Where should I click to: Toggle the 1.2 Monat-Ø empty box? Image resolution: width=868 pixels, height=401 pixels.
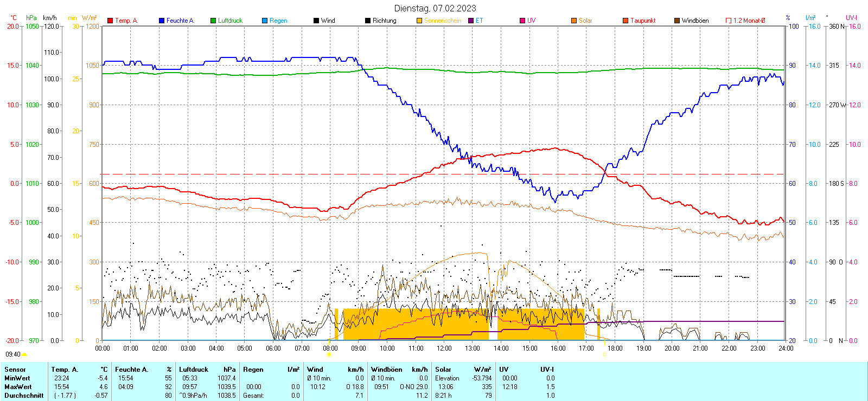pyautogui.click(x=729, y=21)
